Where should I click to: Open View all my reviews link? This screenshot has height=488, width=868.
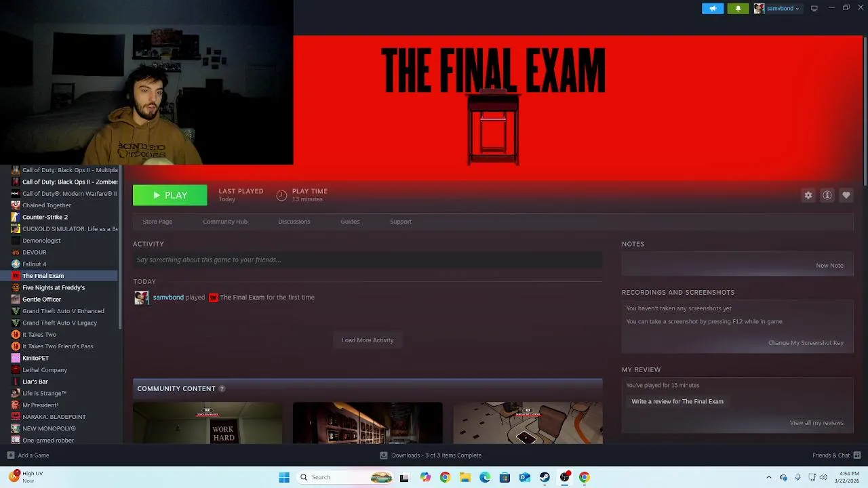coord(816,423)
